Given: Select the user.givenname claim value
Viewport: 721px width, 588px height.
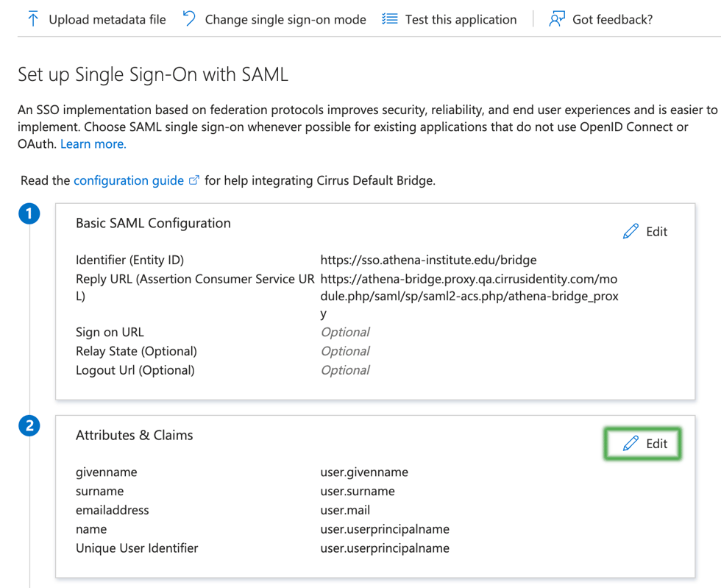Looking at the screenshot, I should click(x=364, y=472).
